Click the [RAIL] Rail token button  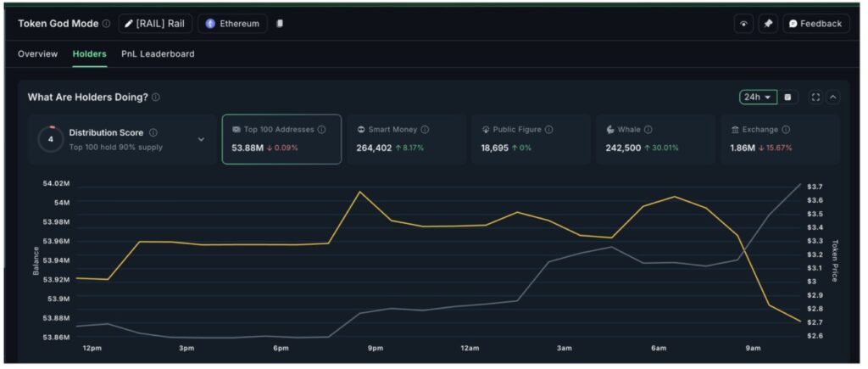[x=154, y=24]
